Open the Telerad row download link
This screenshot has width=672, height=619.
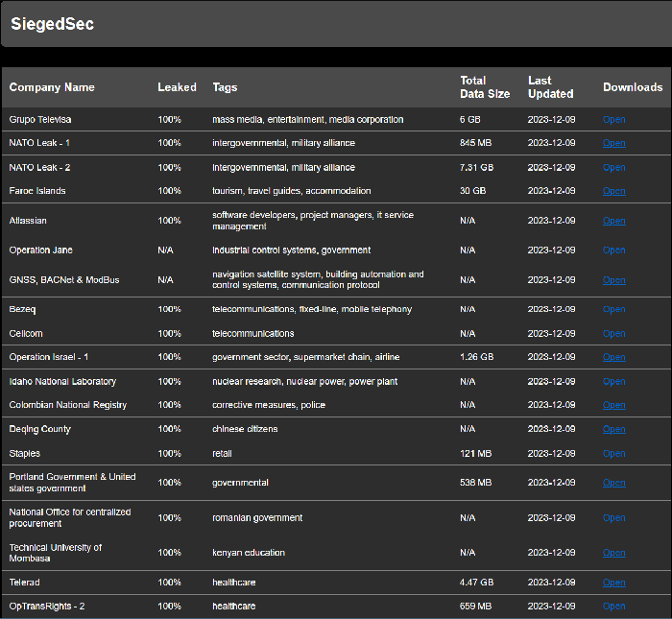point(613,583)
